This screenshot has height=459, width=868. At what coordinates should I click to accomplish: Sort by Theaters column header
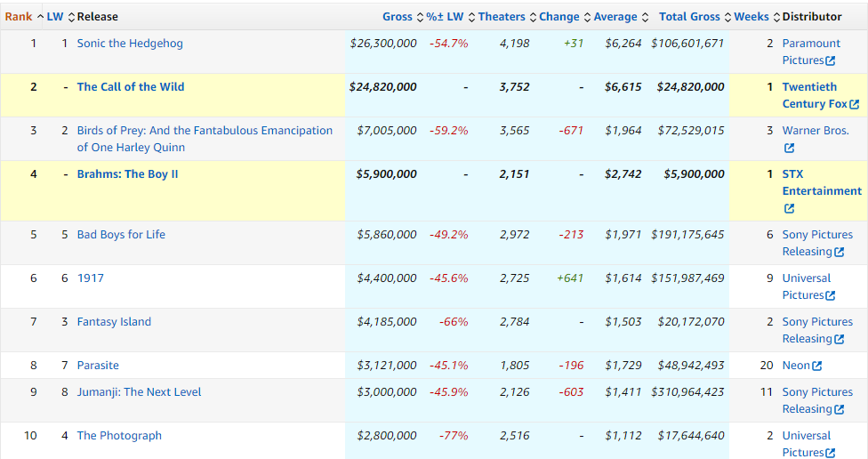tap(502, 17)
